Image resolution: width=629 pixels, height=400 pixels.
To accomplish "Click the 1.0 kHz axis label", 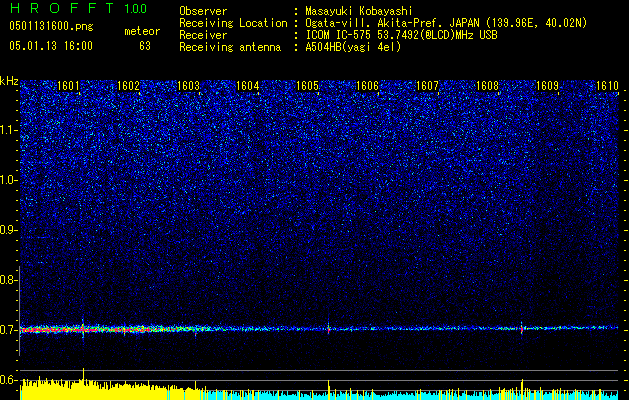I will tap(9, 180).
